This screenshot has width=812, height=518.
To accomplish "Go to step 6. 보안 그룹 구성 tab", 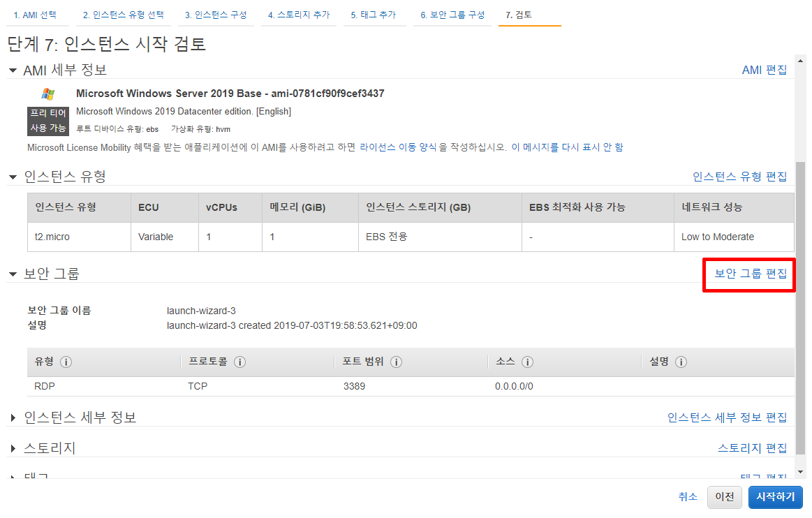I will (x=452, y=15).
